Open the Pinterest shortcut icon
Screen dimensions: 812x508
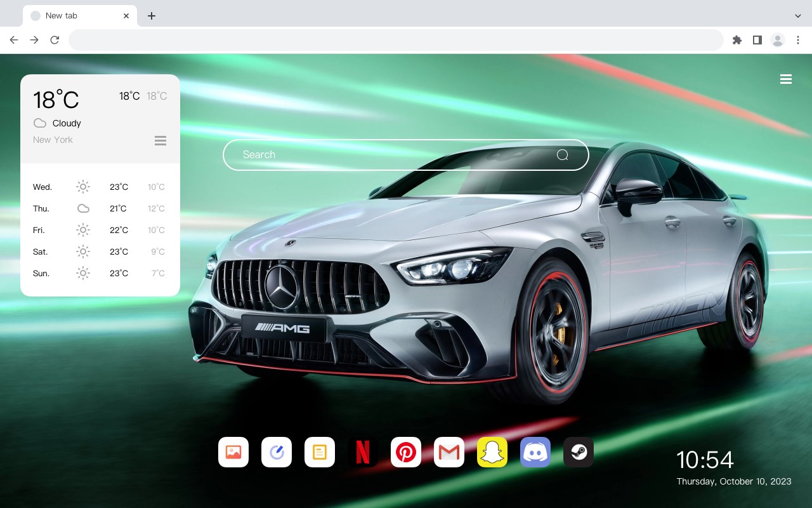point(406,452)
